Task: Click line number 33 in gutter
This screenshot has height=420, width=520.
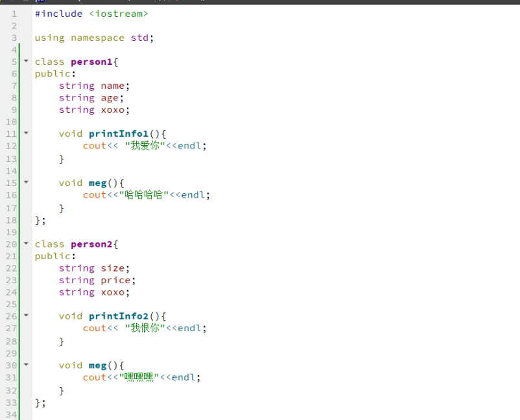Action: (x=11, y=402)
